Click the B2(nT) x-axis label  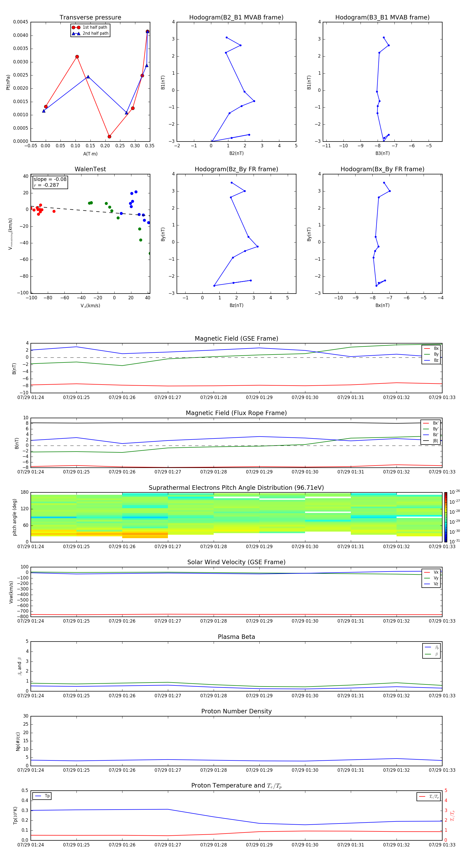(236, 153)
